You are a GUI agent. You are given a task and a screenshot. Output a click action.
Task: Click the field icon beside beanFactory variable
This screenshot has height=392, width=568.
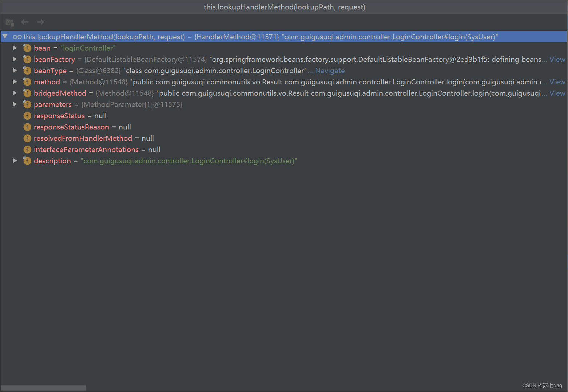27,59
